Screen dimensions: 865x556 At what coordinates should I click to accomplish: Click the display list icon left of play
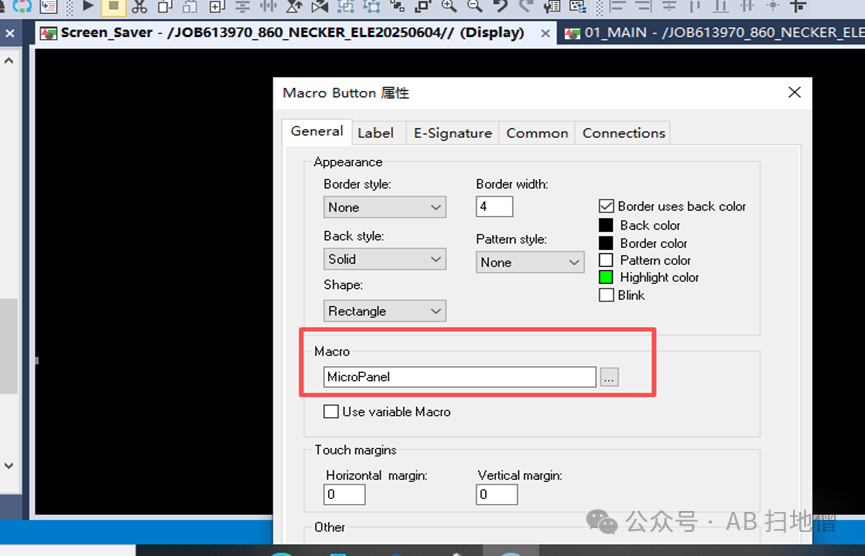click(x=49, y=6)
